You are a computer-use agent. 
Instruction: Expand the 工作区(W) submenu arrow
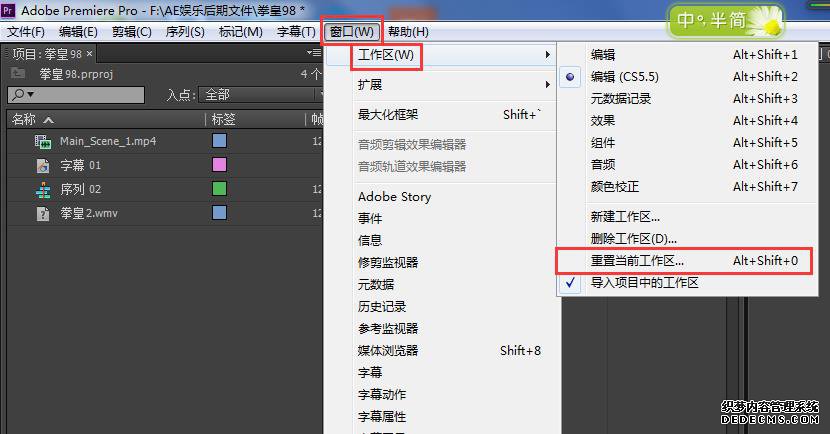click(x=548, y=55)
